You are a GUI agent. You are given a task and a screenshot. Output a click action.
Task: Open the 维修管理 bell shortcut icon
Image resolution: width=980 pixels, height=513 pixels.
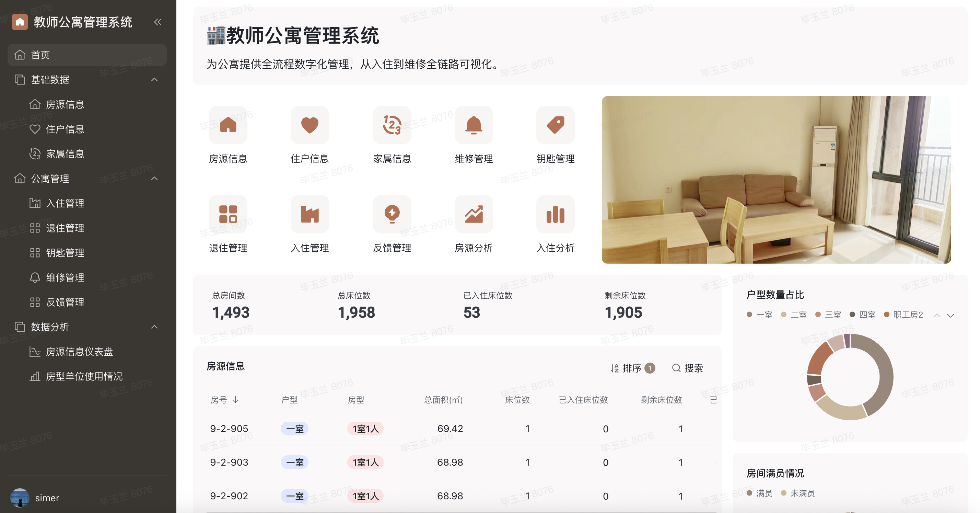[x=474, y=125]
